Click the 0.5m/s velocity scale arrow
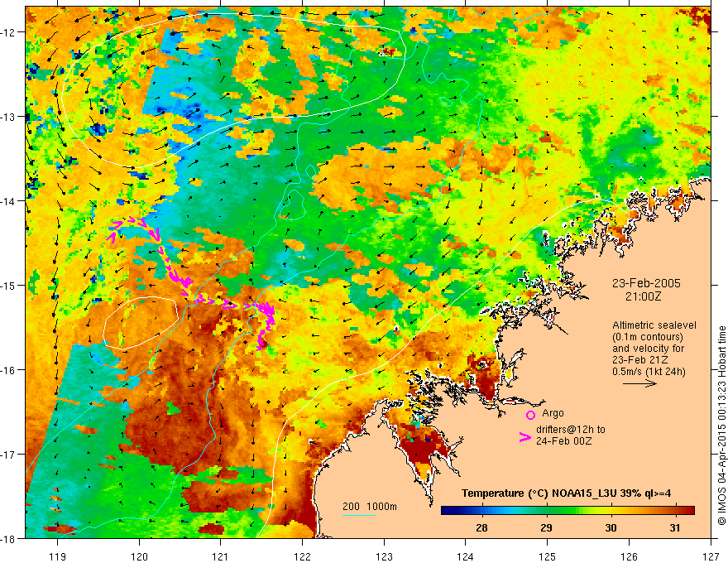Viewport: 728px width, 563px height. (639, 383)
